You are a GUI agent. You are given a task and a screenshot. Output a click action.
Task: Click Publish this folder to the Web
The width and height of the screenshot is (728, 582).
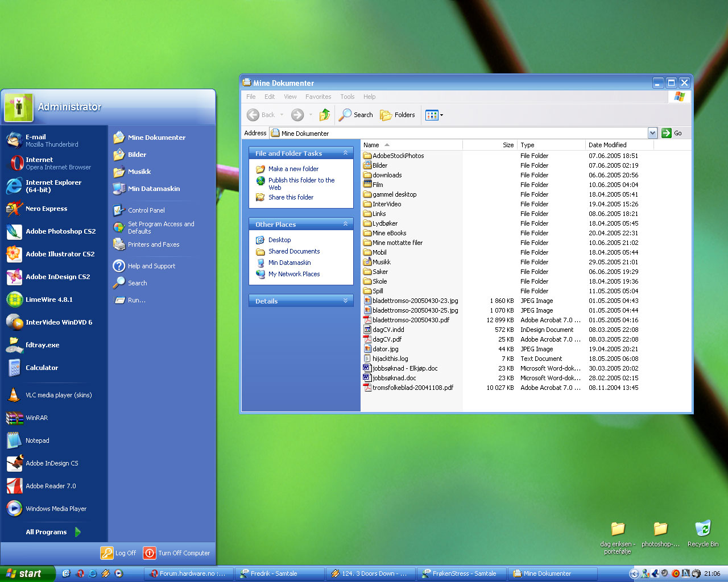tap(301, 184)
